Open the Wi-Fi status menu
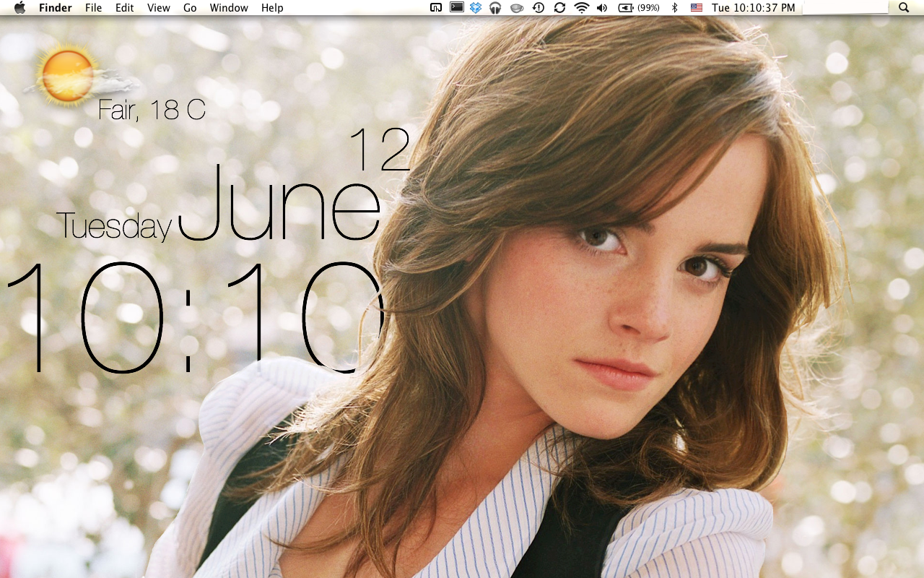 581,8
